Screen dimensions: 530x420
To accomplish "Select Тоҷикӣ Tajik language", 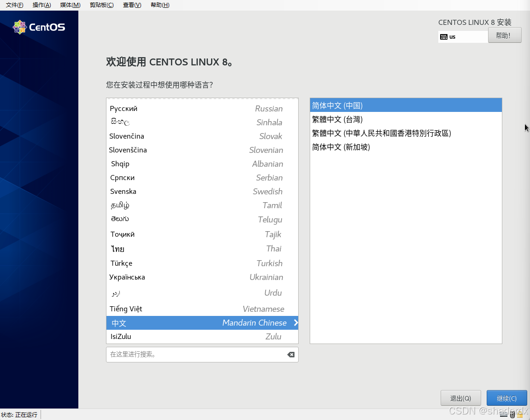I will tap(202, 234).
